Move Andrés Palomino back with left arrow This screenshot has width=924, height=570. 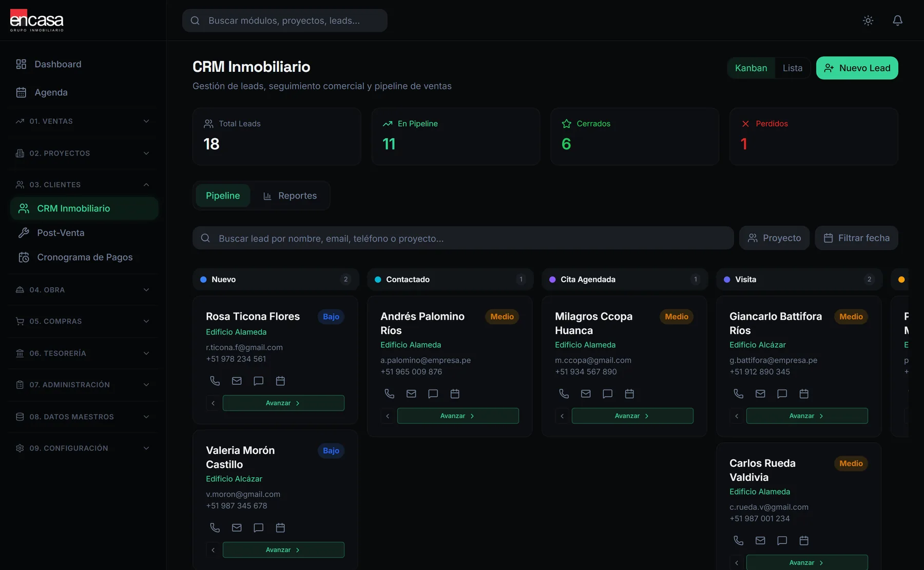(x=388, y=416)
